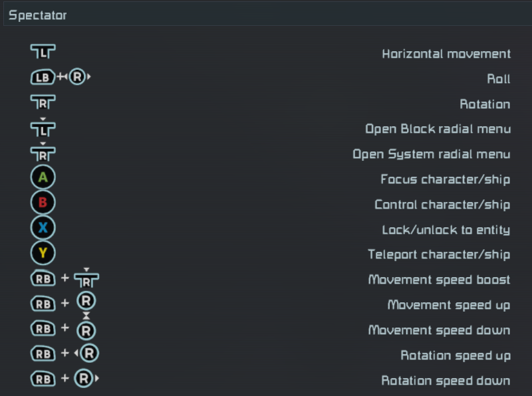The width and height of the screenshot is (532, 396).
Task: Click the RB icon in Movement speed boost row
Action: [x=43, y=279]
